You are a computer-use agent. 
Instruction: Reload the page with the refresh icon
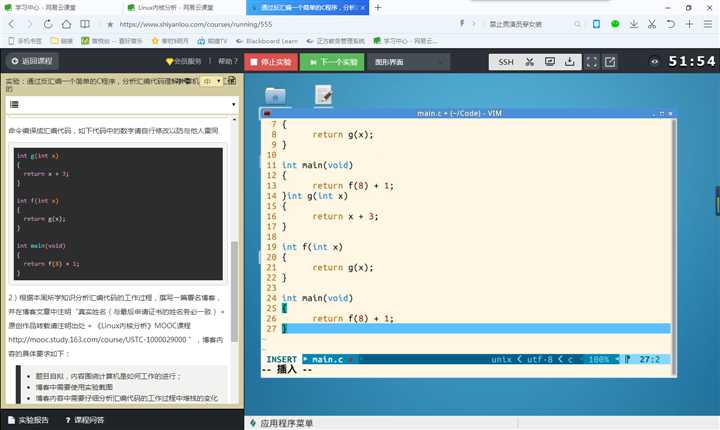tap(48, 24)
